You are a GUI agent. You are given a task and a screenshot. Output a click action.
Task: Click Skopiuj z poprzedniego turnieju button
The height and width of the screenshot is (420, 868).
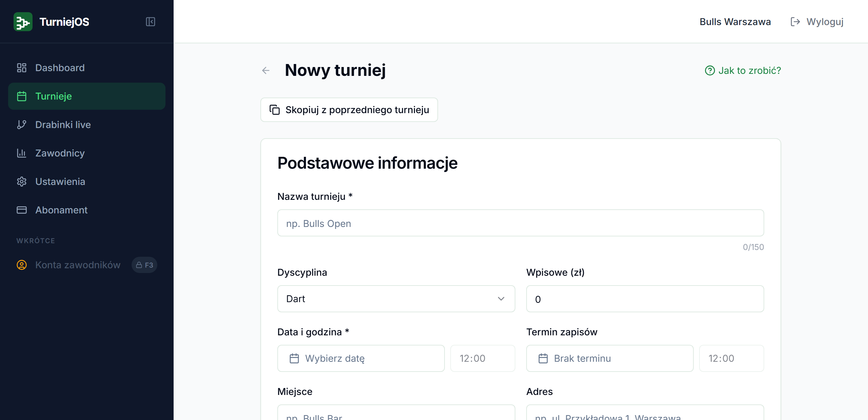[x=349, y=110]
